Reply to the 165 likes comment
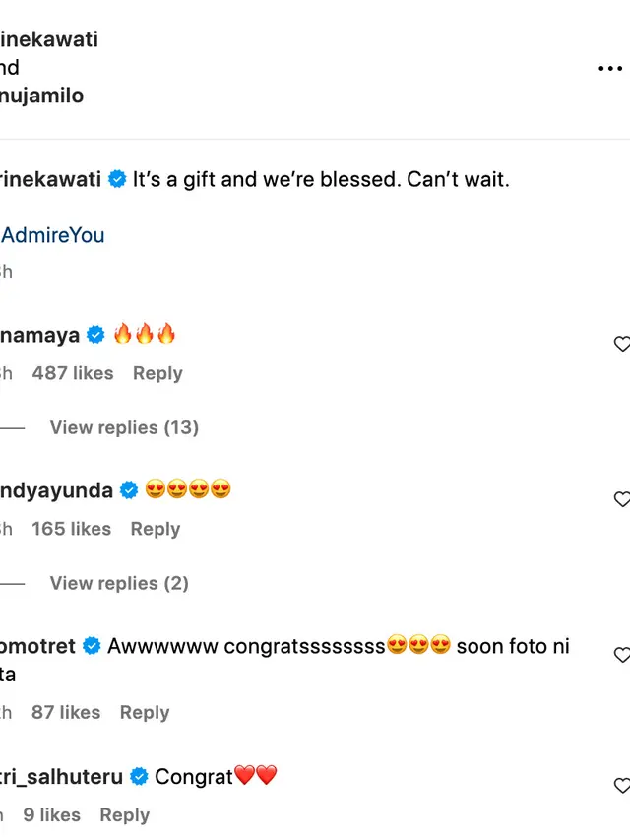The width and height of the screenshot is (630, 840). 156,529
